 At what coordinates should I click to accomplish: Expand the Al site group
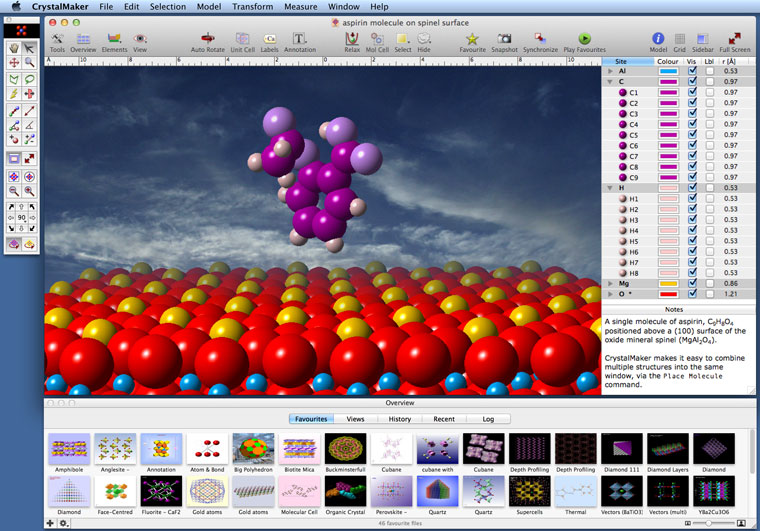click(x=610, y=71)
